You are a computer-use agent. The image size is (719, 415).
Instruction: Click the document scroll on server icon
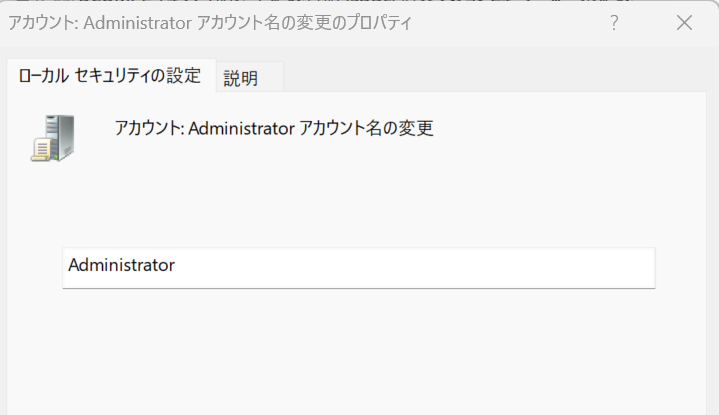coord(41,149)
